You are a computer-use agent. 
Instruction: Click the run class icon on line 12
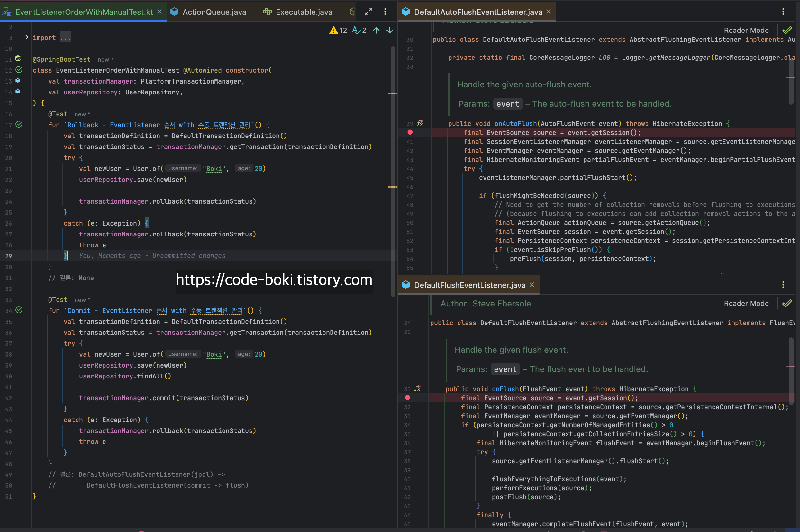[x=19, y=70]
